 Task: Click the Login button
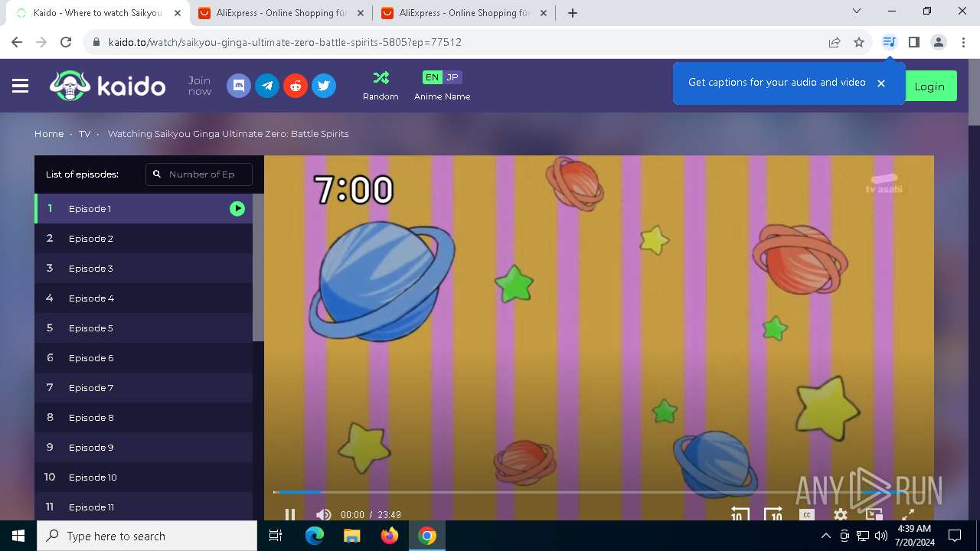929,86
